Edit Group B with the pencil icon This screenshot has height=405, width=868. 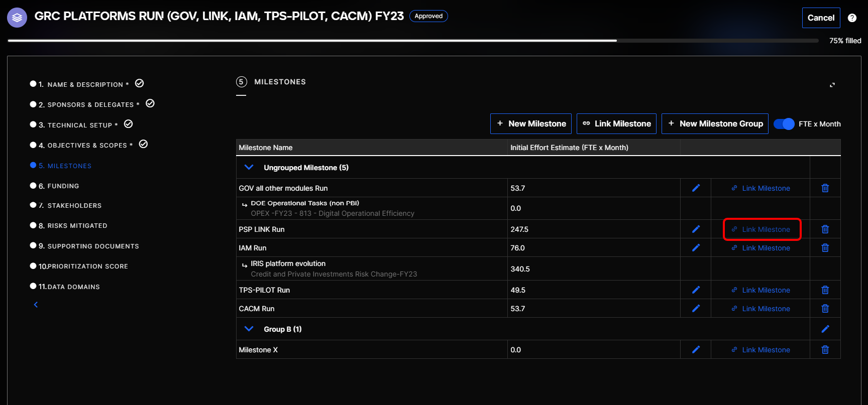point(825,329)
